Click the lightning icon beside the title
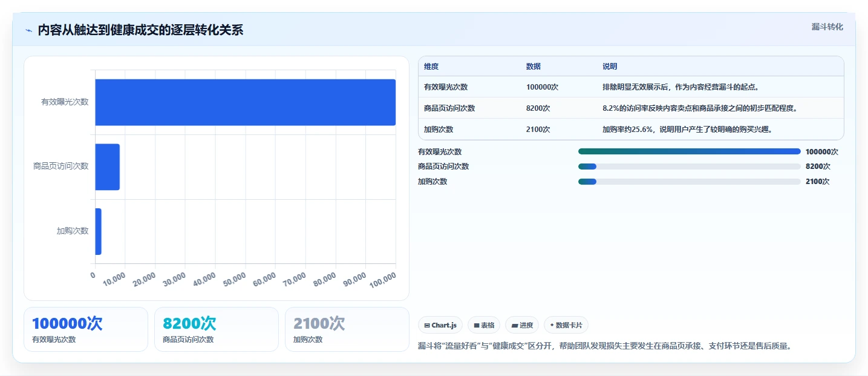Viewport: 868px width, 376px height. point(28,30)
